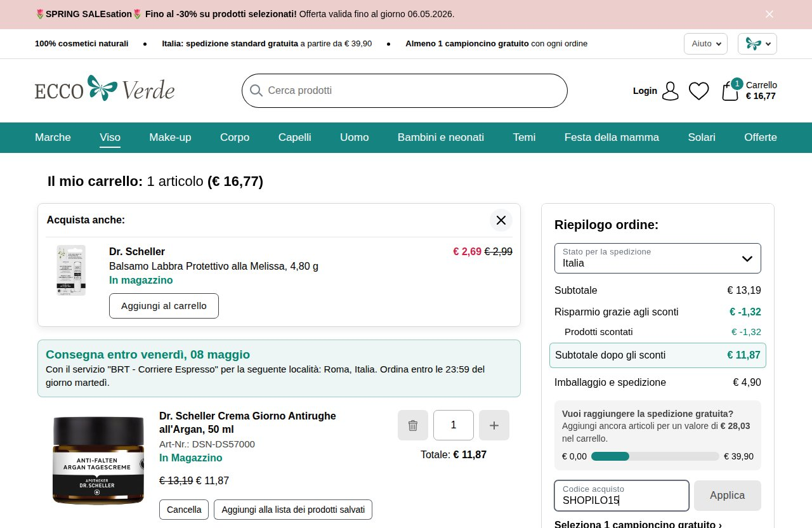Click the Il mio carrello heading
The height and width of the screenshot is (528, 812).
155,181
